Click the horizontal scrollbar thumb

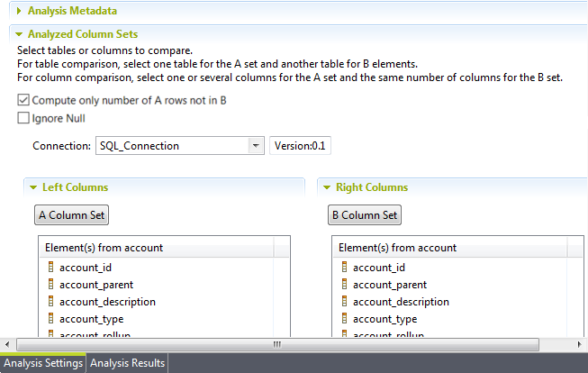278,344
